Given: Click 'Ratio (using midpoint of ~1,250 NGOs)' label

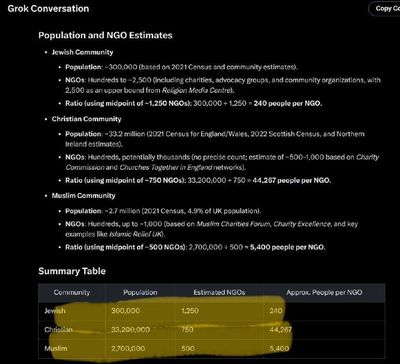Looking at the screenshot, I should tap(128, 103).
